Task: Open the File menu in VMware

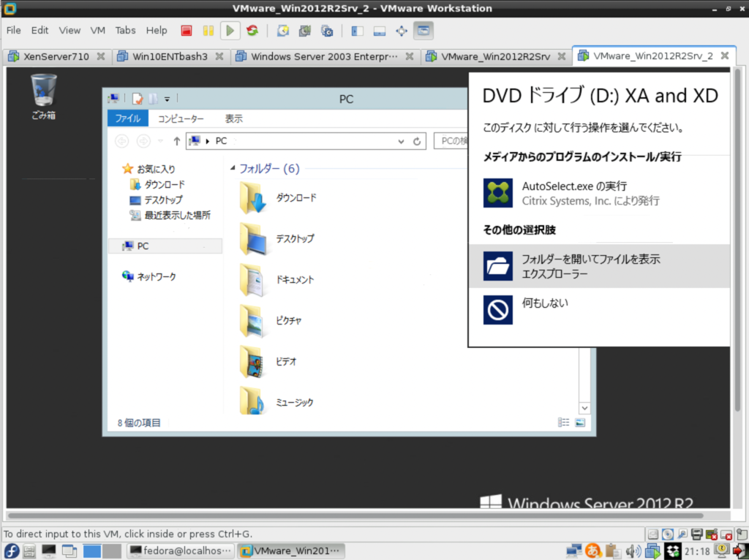Action: click(x=13, y=30)
